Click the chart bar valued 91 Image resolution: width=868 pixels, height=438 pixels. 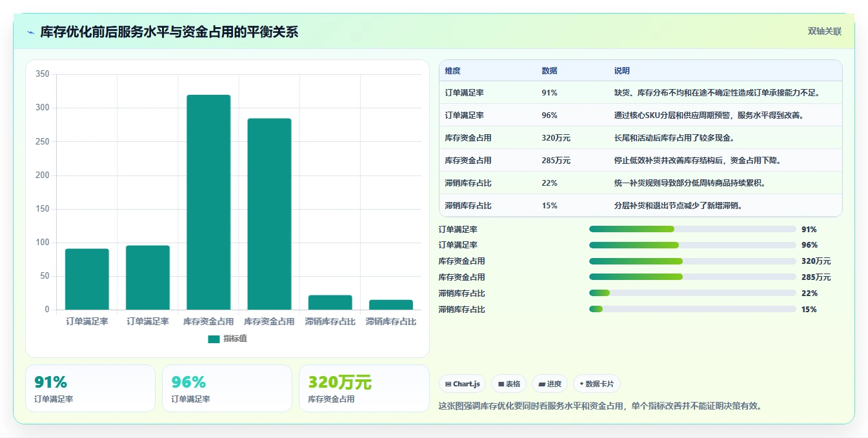87,279
